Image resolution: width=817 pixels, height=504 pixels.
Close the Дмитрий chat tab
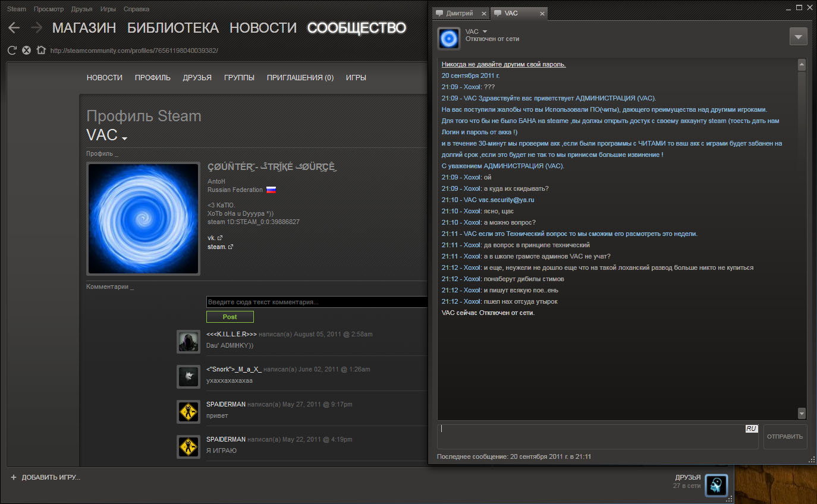(483, 13)
